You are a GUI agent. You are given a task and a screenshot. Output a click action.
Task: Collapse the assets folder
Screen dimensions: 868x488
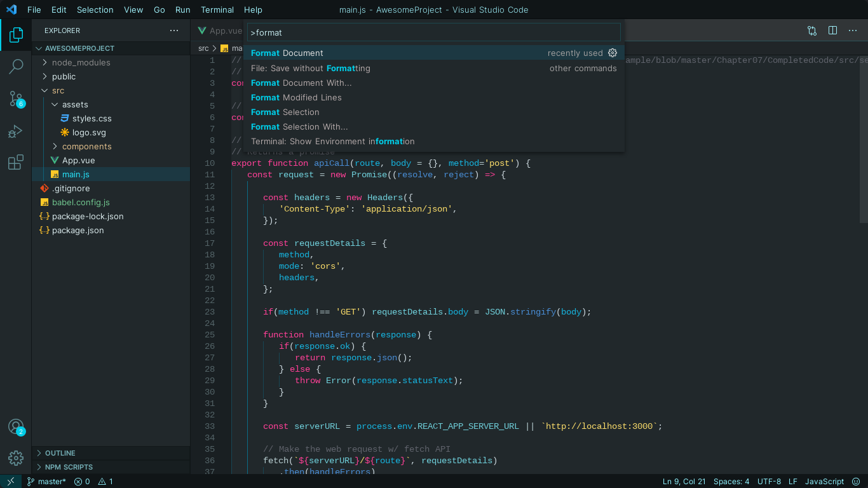(x=111, y=104)
